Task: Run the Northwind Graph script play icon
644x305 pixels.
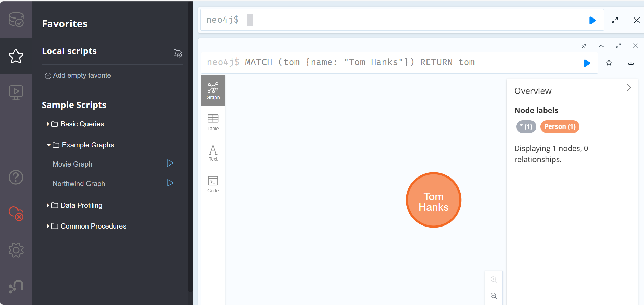Action: [x=170, y=183]
